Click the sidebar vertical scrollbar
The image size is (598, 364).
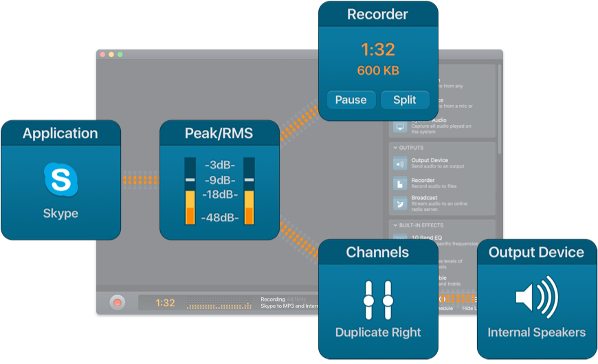pos(500,109)
